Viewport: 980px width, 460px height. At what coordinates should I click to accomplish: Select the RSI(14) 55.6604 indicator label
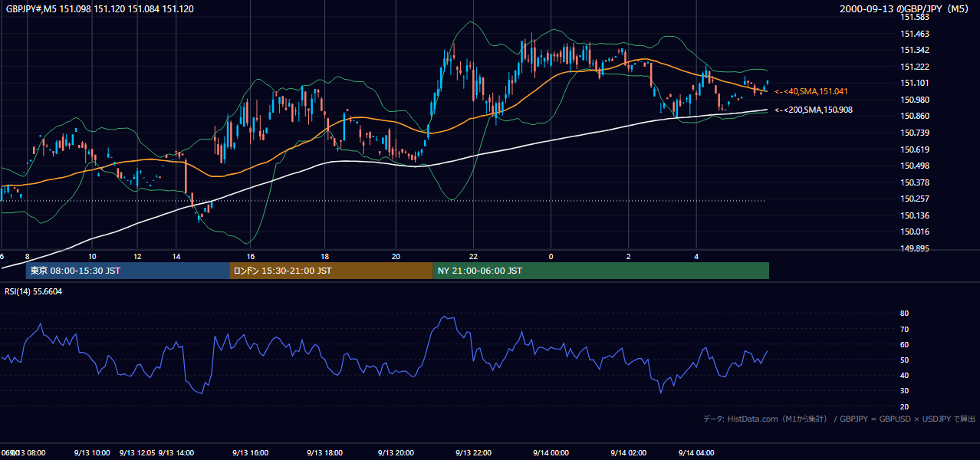tap(34, 291)
